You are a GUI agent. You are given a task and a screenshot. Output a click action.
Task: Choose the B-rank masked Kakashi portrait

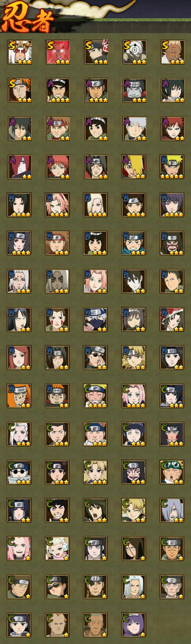95,319
